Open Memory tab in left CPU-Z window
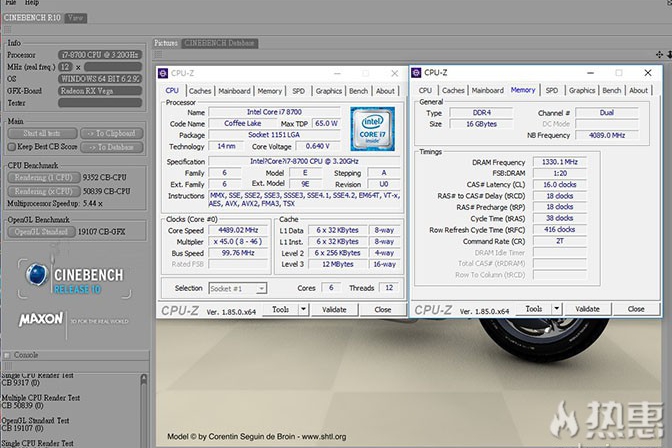The image size is (672, 448). tap(270, 91)
